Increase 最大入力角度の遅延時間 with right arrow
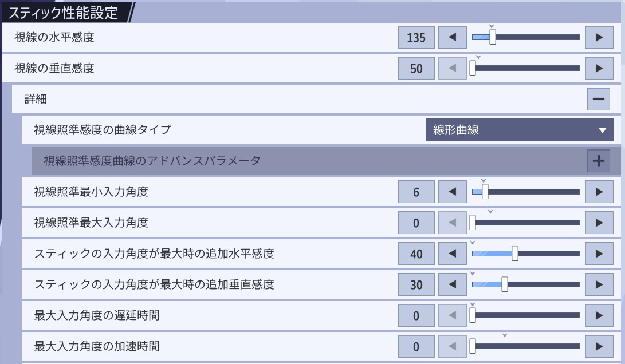 coord(599,315)
